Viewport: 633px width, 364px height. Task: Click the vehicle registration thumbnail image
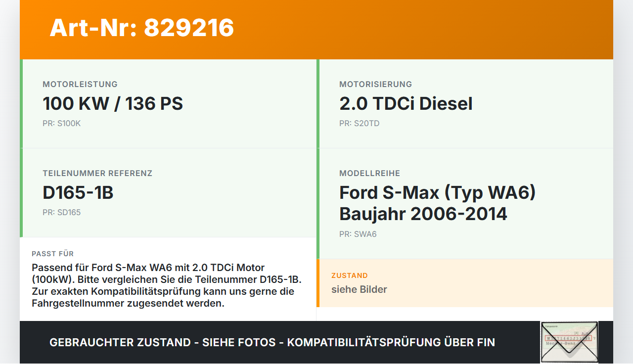coord(569,342)
